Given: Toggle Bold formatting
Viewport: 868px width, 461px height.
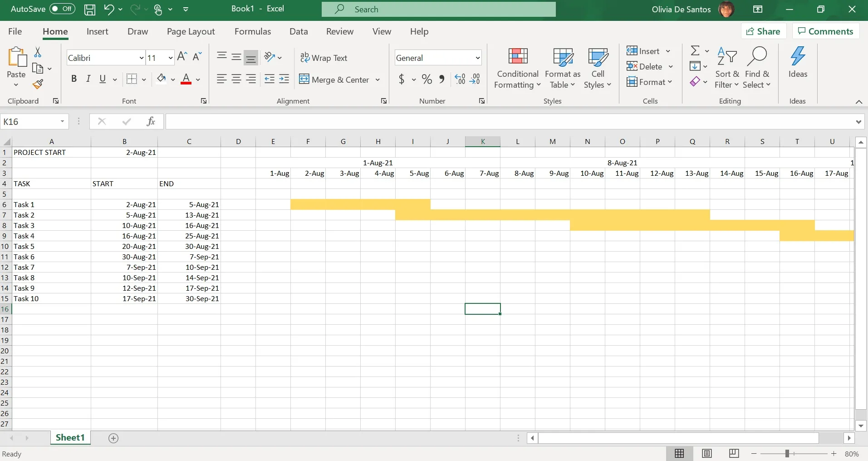Looking at the screenshot, I should [74, 79].
